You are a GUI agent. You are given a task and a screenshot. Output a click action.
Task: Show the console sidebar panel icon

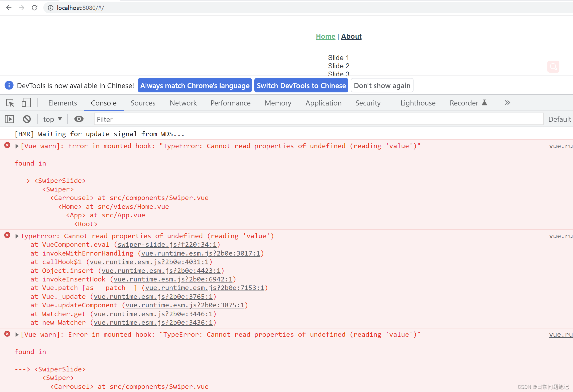point(10,119)
